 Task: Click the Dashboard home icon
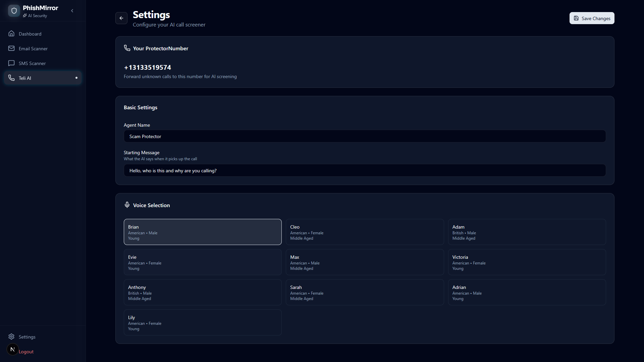[11, 34]
